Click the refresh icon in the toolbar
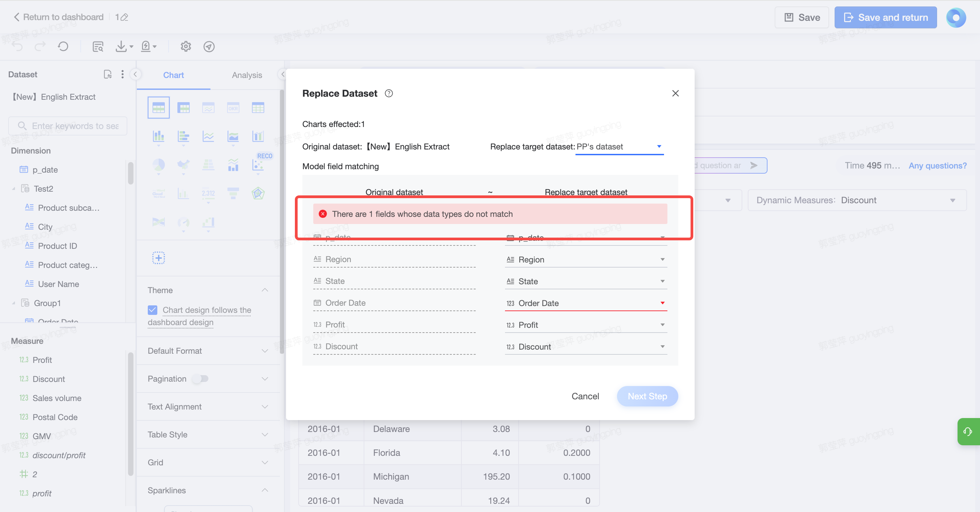 click(x=63, y=46)
